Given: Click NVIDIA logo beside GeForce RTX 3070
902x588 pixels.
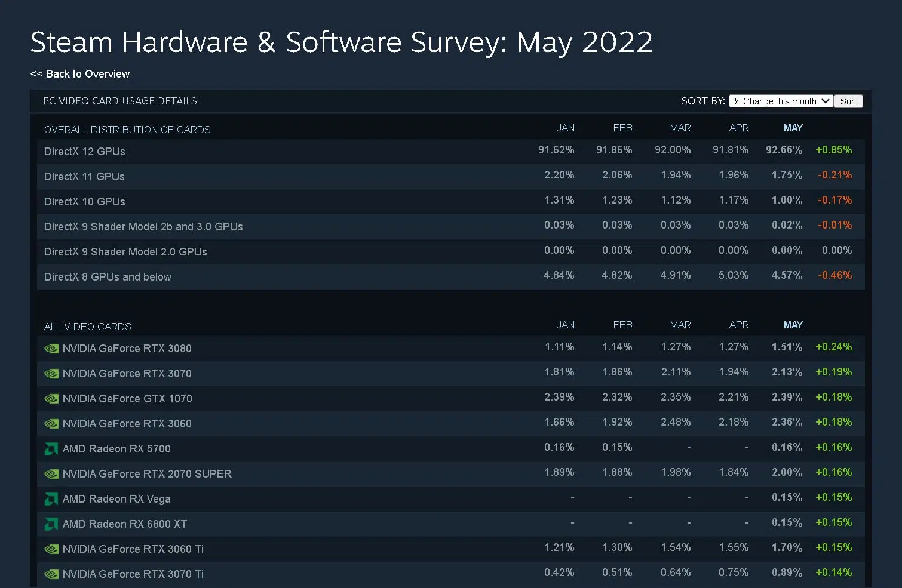Looking at the screenshot, I should [x=51, y=374].
